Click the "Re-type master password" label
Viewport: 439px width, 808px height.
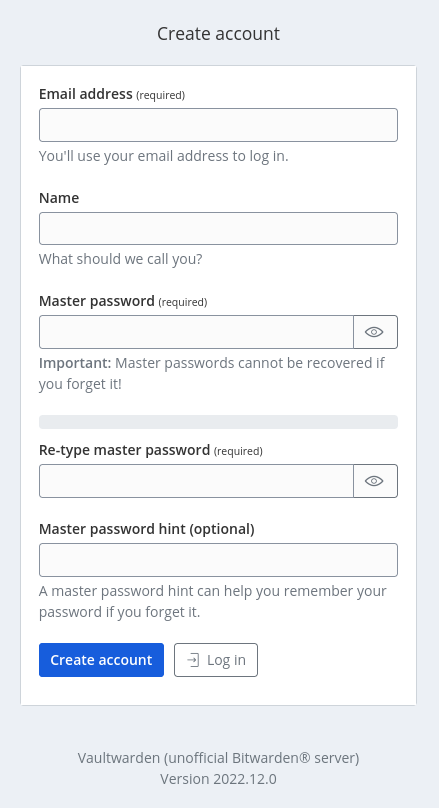coord(125,450)
